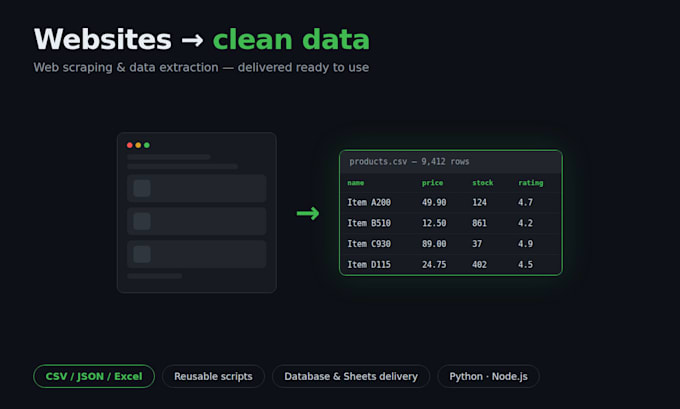680x409 pixels.
Task: Select the first placeholder thumbnail square in browser mockup
Action: pyautogui.click(x=142, y=188)
